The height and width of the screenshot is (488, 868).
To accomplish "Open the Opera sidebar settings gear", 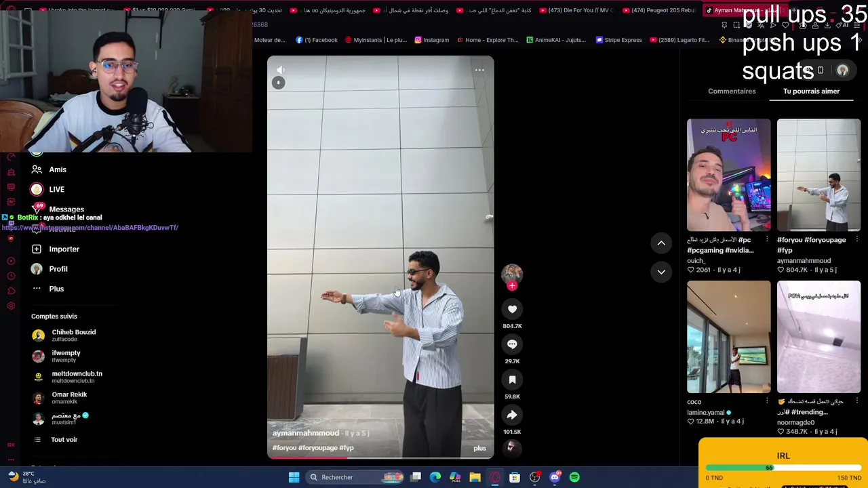I will [x=11, y=306].
